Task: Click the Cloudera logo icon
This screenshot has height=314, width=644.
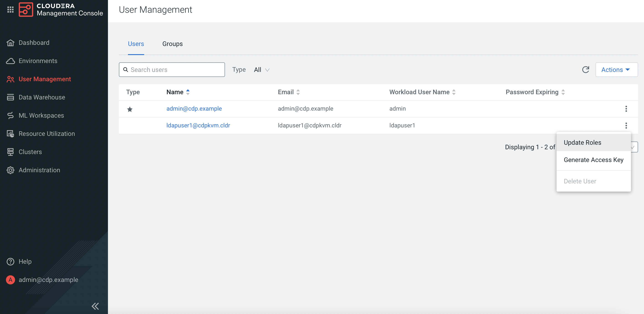Action: tap(26, 10)
